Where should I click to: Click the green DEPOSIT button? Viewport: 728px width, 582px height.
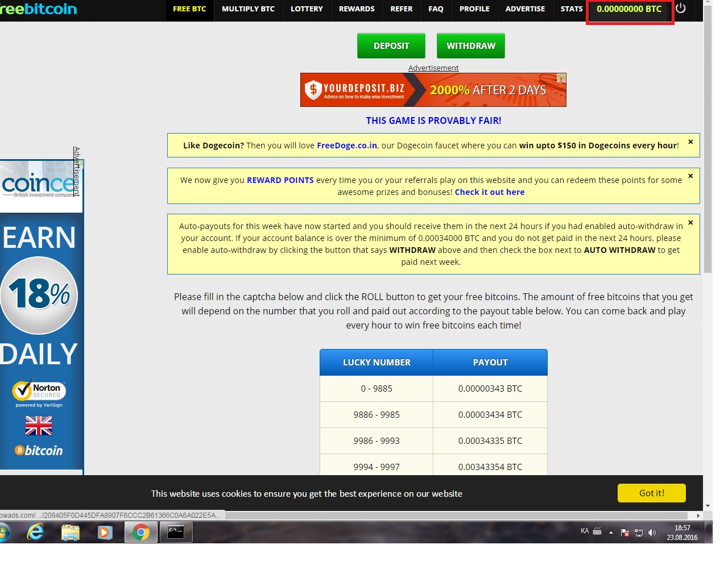coord(391,46)
